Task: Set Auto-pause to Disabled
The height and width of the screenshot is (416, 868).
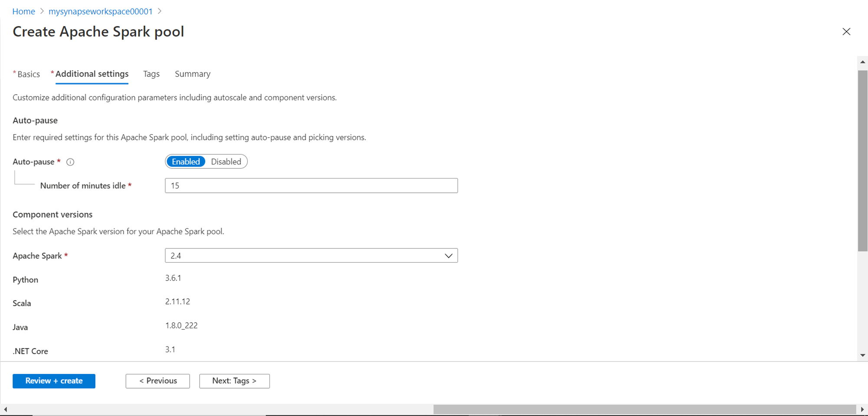Action: coord(226,162)
